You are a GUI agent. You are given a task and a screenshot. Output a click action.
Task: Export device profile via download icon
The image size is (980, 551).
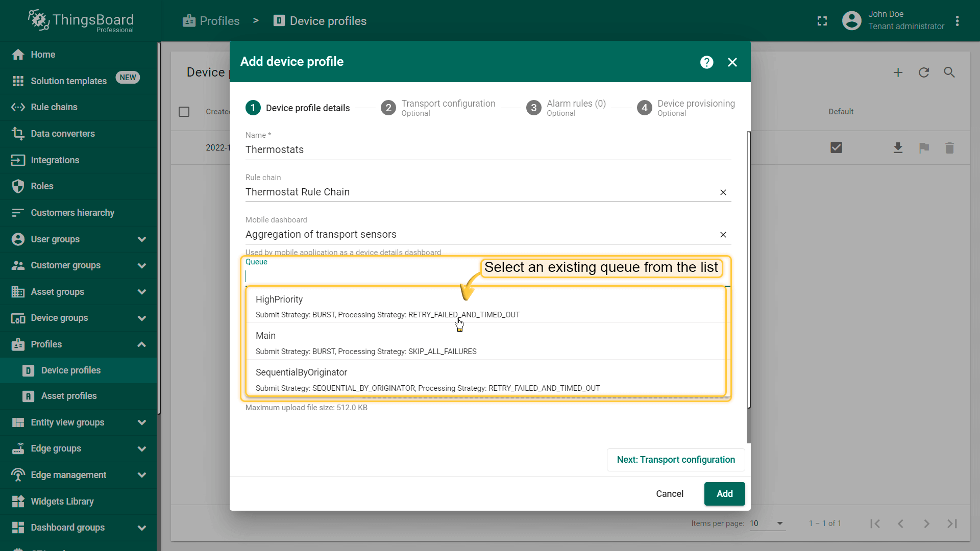[898, 148]
